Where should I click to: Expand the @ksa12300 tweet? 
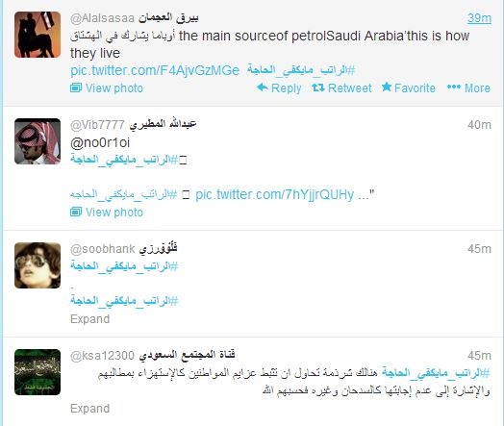[x=90, y=409]
